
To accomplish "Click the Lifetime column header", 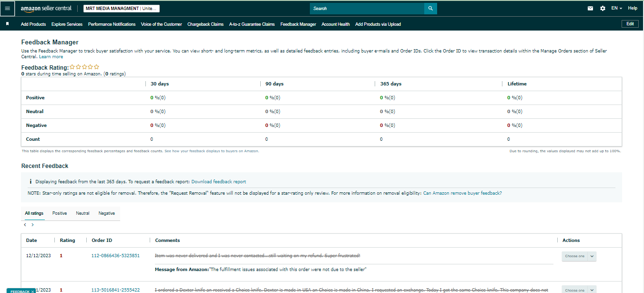I will [517, 84].
